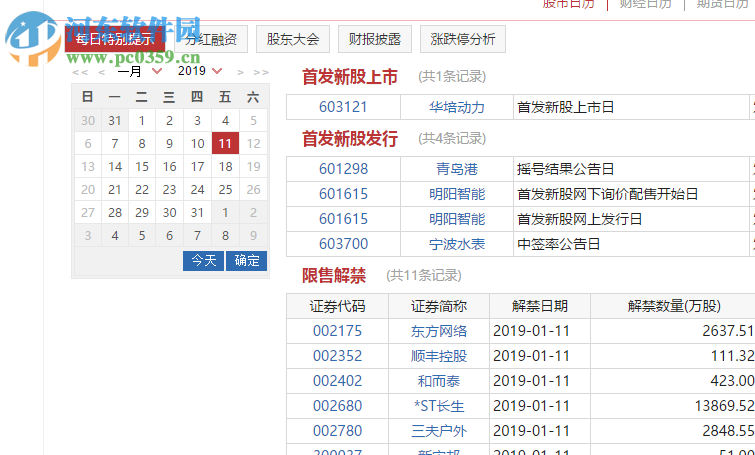755x455 pixels.
Task: Switch to the 涨跌停分析 tab
Action: 463,39
